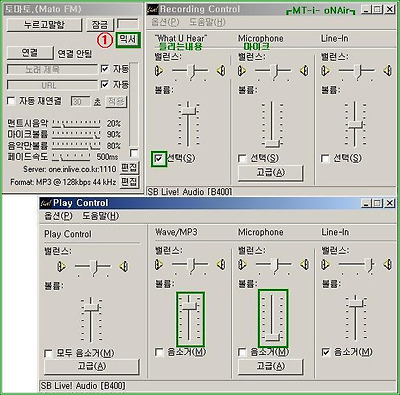Screen dimensions: 400x395
Task: Enable 자동 재연결 checkbox in Mato FM
Action: pos(11,101)
